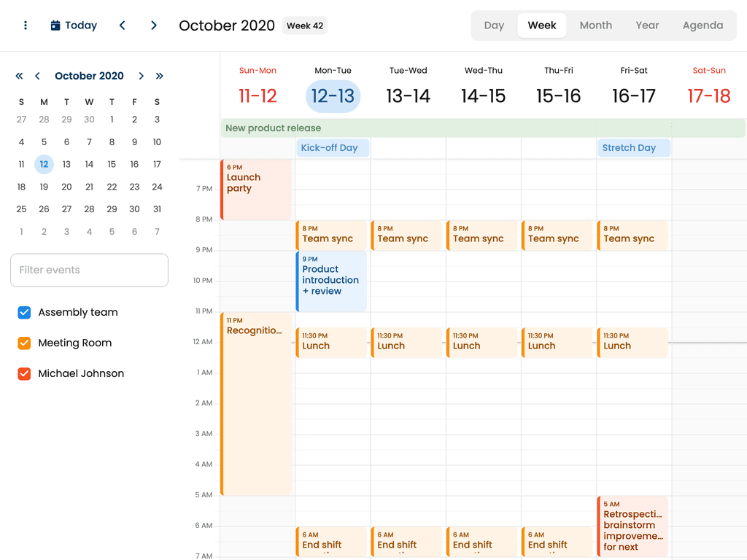Click the Today calendar icon

click(55, 26)
